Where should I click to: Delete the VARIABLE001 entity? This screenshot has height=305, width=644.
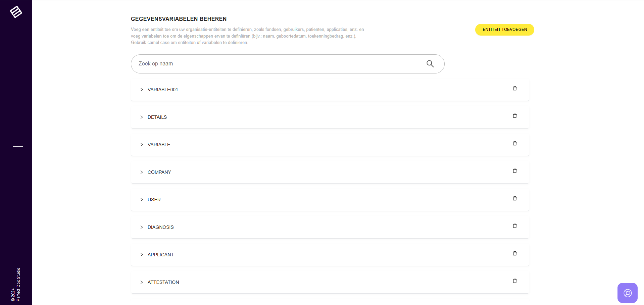[514, 89]
